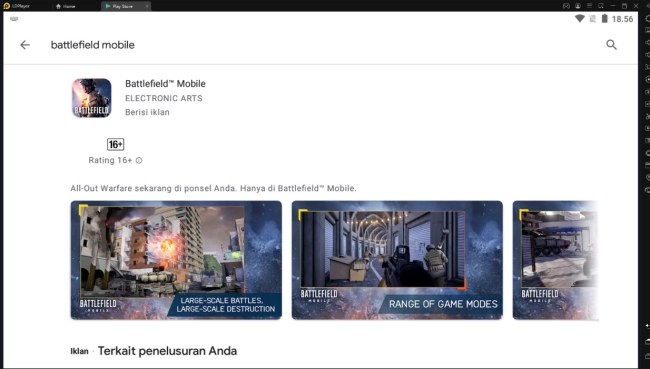Click Terkait penelusuran Anda heading
Image resolution: width=650 pixels, height=369 pixels.
[167, 351]
